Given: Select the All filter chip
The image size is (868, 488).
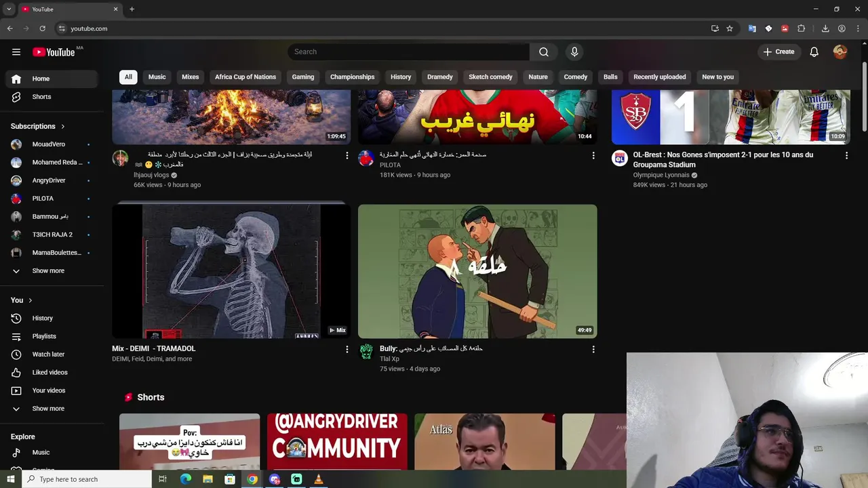Looking at the screenshot, I should (x=128, y=77).
